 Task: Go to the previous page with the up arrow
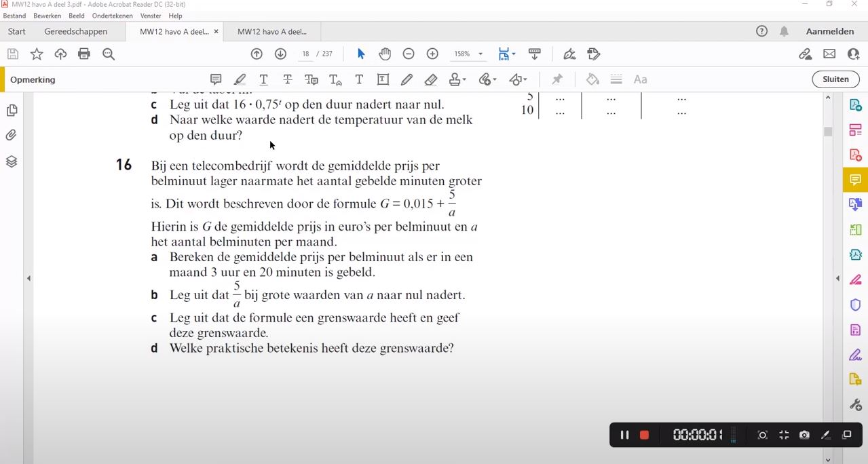coord(257,54)
